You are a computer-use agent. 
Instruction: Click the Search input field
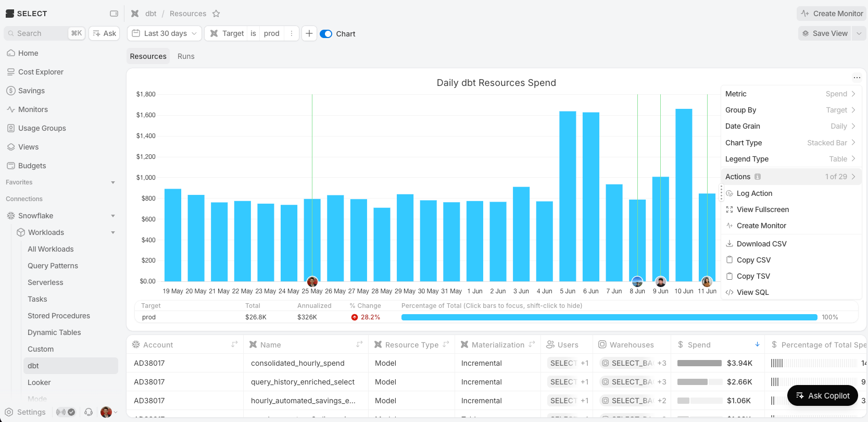(x=44, y=33)
